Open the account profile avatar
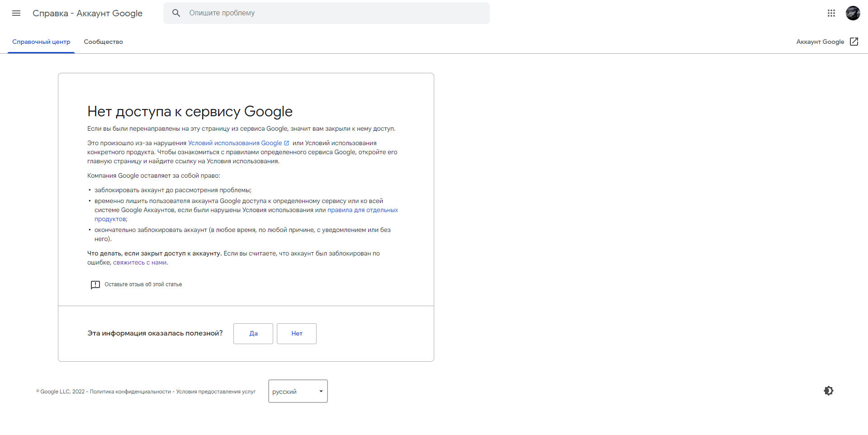 853,13
